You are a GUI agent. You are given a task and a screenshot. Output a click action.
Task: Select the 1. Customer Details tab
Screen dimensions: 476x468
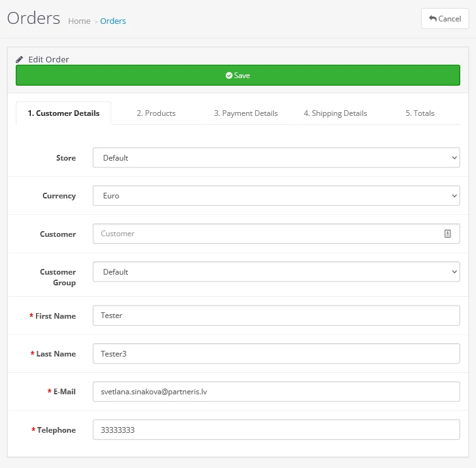point(64,113)
